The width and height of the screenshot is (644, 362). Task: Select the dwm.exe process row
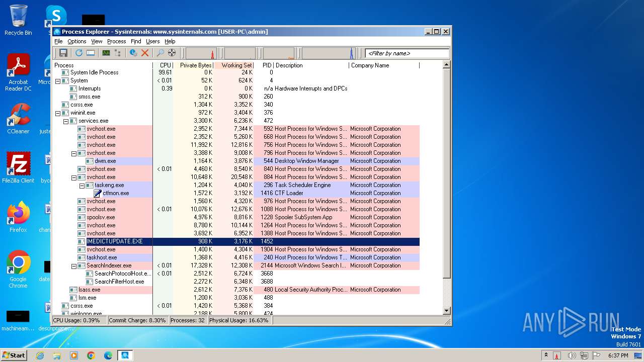tap(236, 161)
